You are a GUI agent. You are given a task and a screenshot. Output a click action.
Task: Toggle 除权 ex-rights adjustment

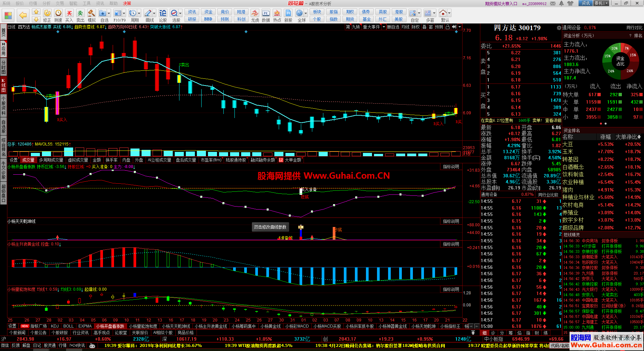click(x=416, y=27)
